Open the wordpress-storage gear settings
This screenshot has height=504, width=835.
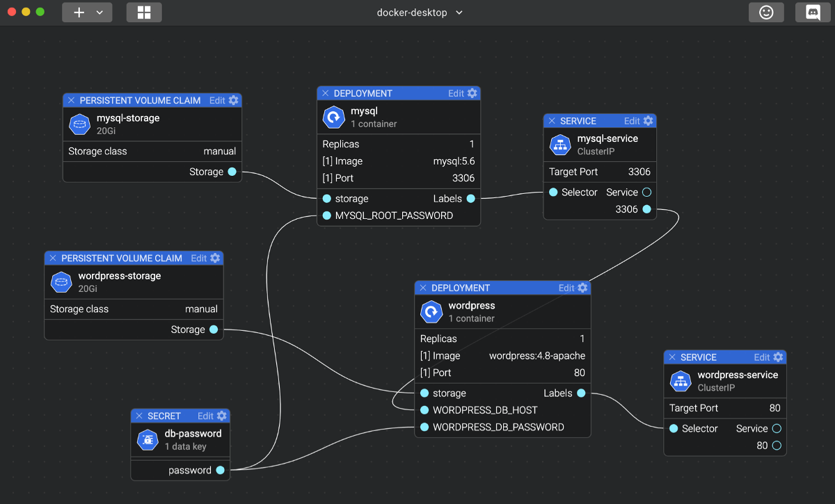(x=216, y=259)
